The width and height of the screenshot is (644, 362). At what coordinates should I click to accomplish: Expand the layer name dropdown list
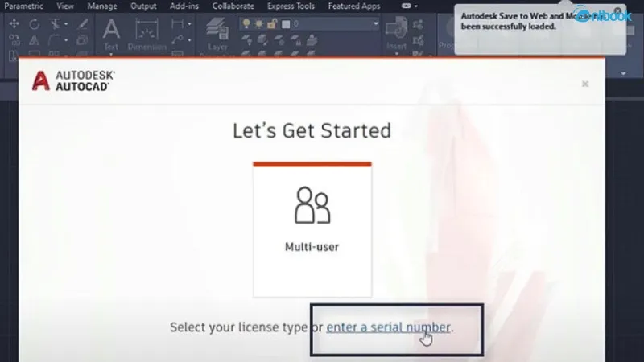(375, 24)
